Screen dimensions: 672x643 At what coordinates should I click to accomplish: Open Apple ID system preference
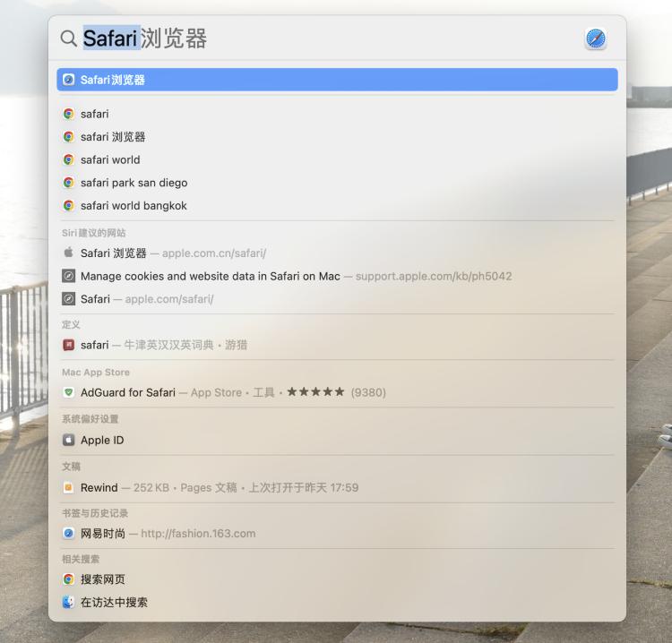pos(337,440)
